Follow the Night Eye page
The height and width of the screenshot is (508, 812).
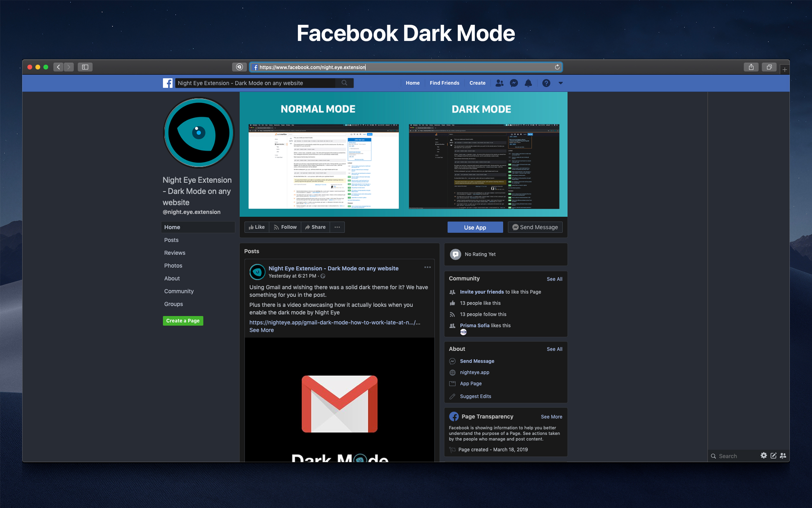[285, 227]
